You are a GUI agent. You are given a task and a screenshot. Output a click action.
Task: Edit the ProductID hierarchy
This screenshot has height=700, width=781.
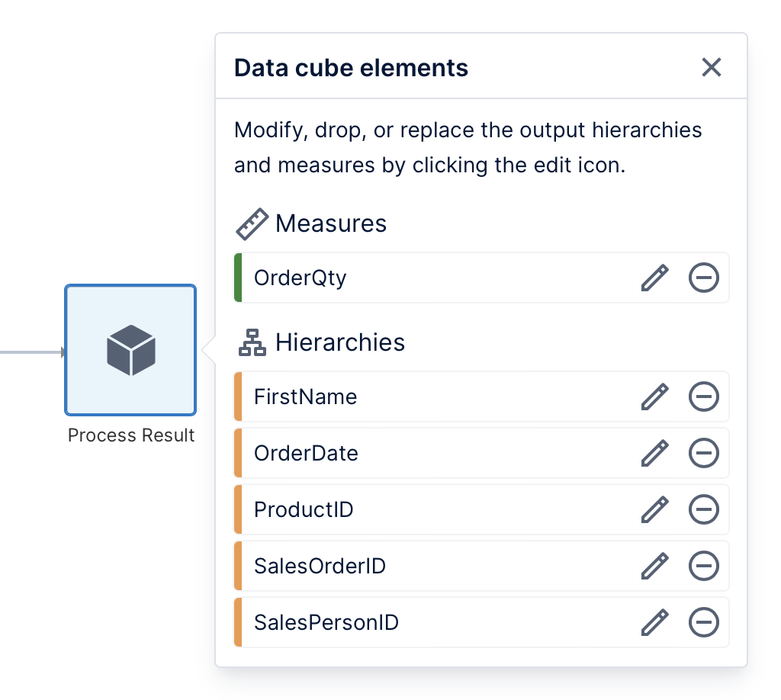(654, 509)
